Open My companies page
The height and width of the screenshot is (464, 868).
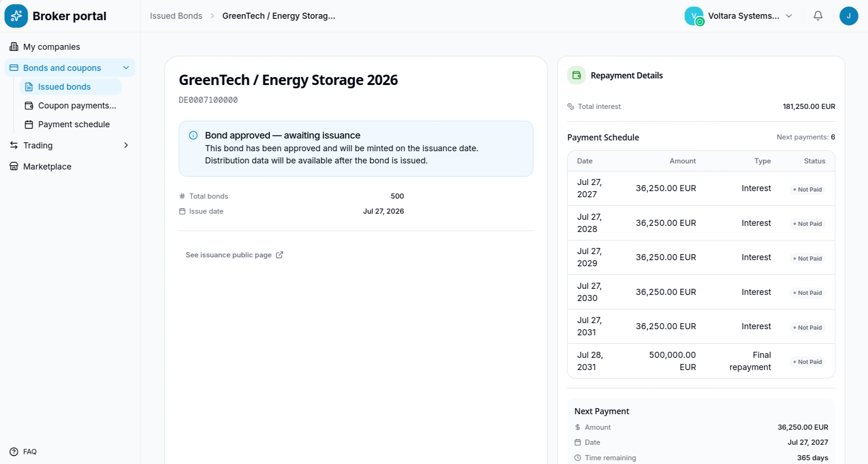70,46
